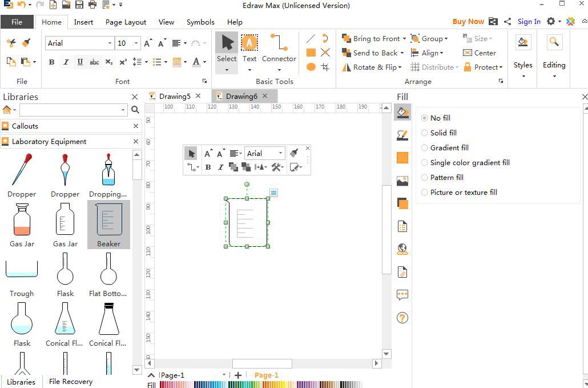Select Picture or texture fill option
Image resolution: width=588 pixels, height=388 pixels.
459,193
